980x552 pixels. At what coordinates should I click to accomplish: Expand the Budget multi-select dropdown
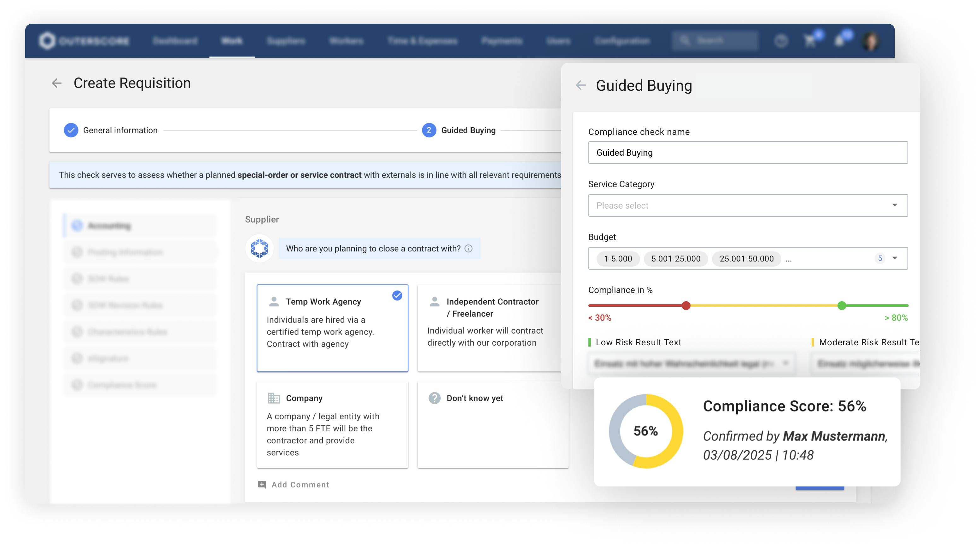[x=895, y=258]
